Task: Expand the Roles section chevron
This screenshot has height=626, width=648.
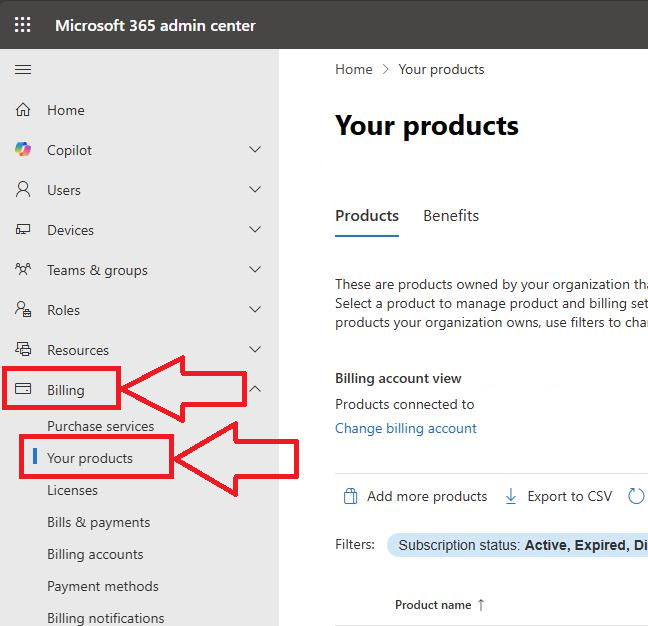Action: 255,309
